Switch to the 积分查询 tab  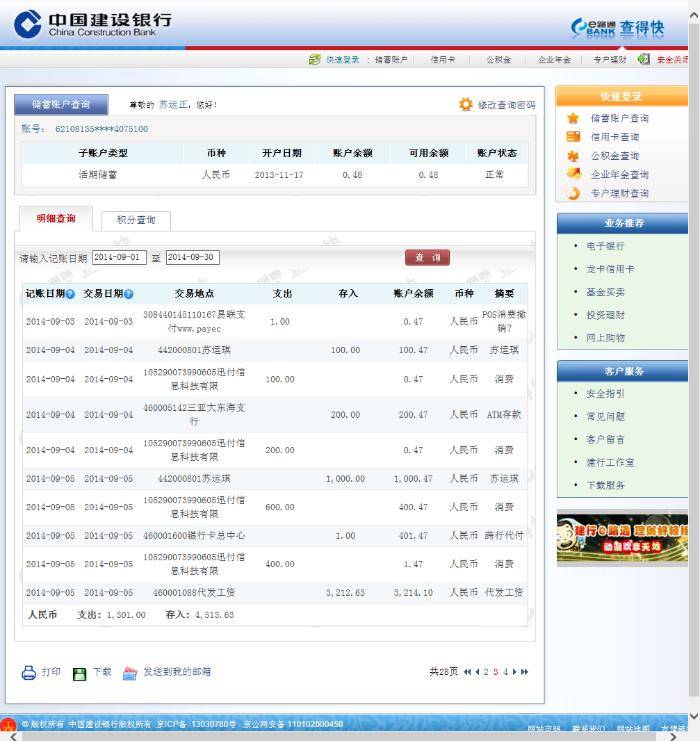136,220
